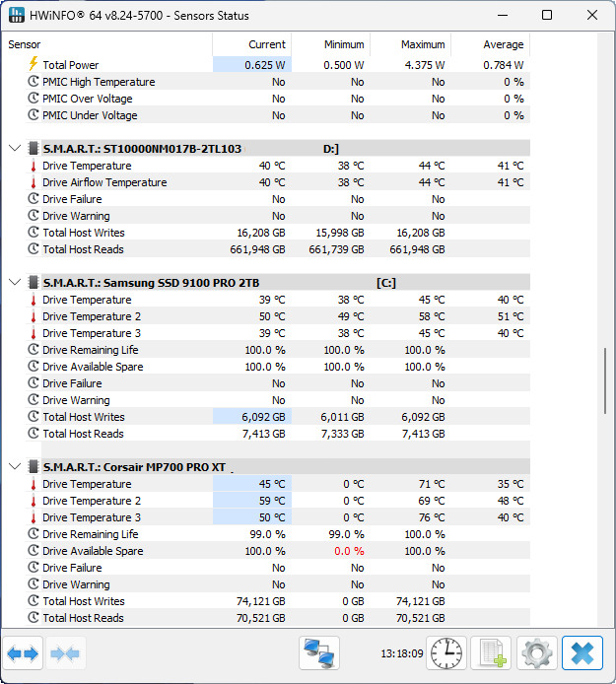Maximize the HWiNFO Sensors Status window

tap(547, 15)
